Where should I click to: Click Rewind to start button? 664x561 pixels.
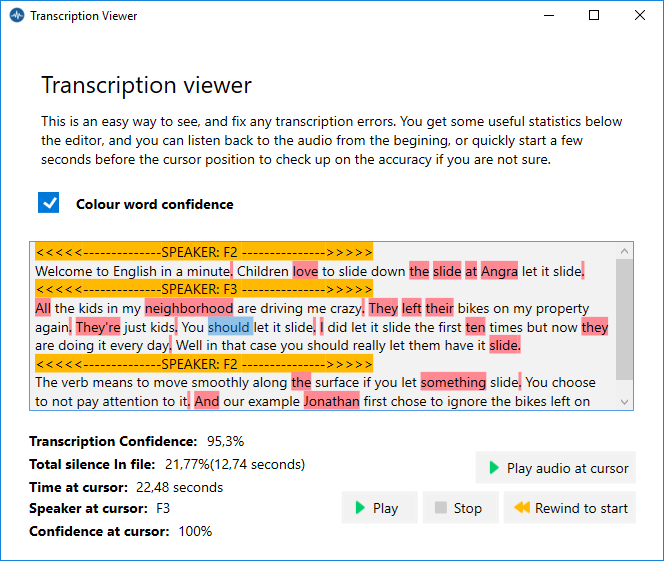pos(570,507)
